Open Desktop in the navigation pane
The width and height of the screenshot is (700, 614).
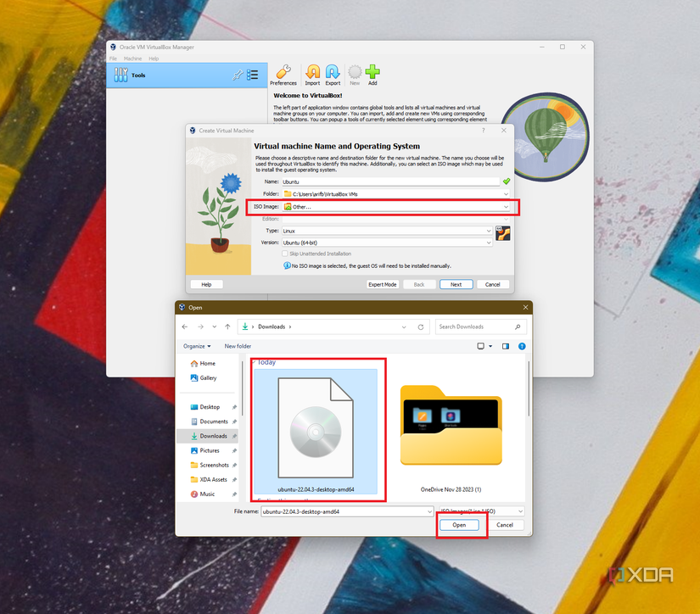click(x=210, y=407)
